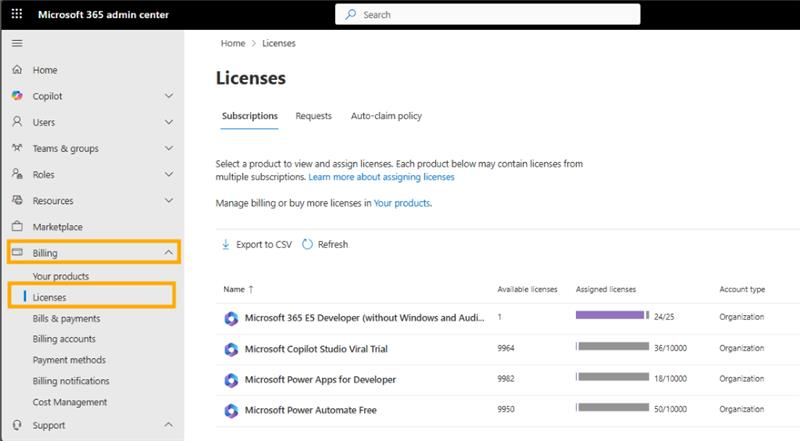Go to Payment methods
The height and width of the screenshot is (441, 800).
(69, 360)
